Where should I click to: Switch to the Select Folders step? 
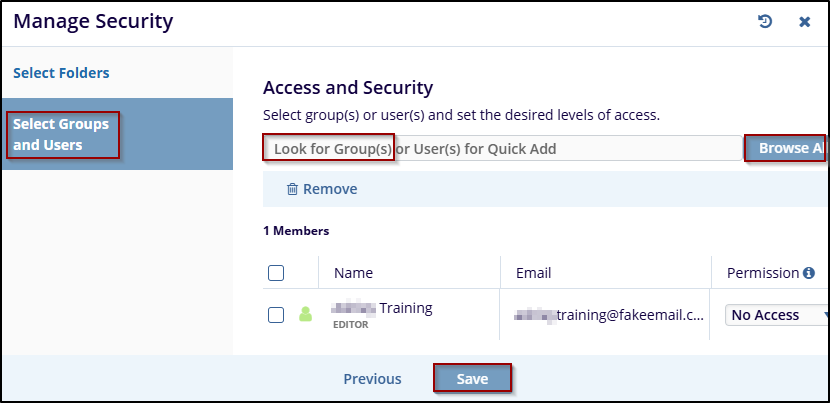click(61, 73)
